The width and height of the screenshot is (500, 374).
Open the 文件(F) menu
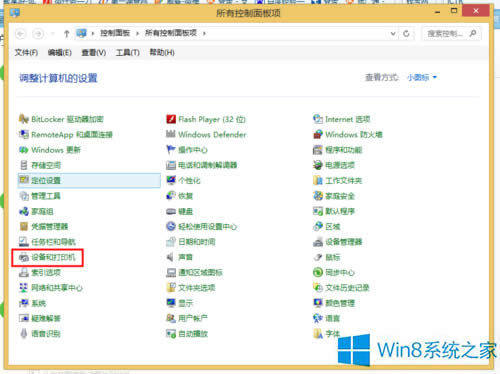point(26,53)
